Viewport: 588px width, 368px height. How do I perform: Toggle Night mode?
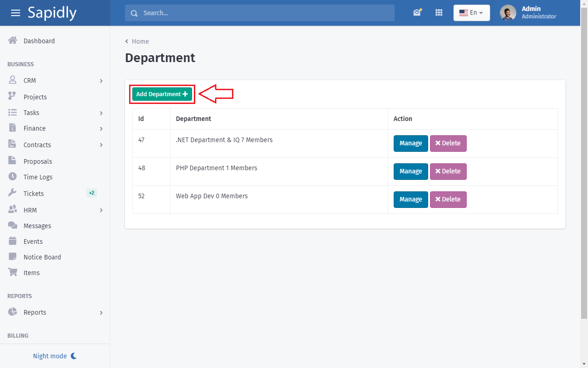[55, 356]
